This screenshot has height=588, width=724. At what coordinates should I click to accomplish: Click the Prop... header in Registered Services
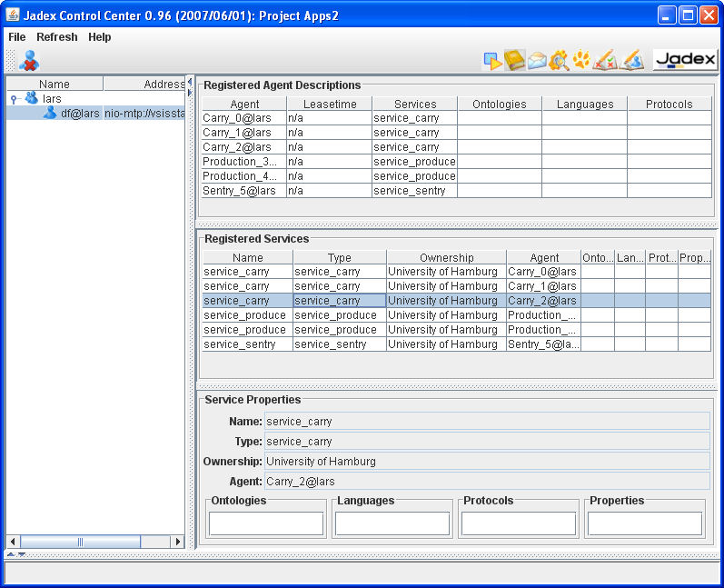694,257
